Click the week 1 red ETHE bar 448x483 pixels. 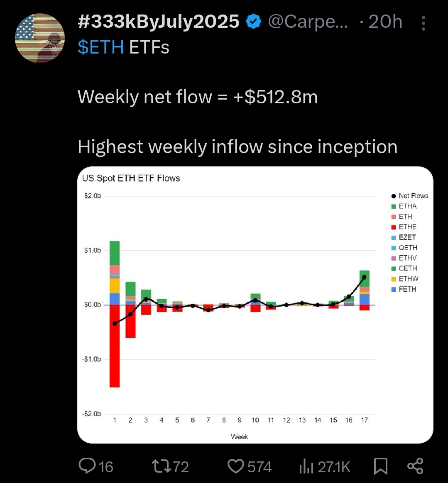coord(115,353)
